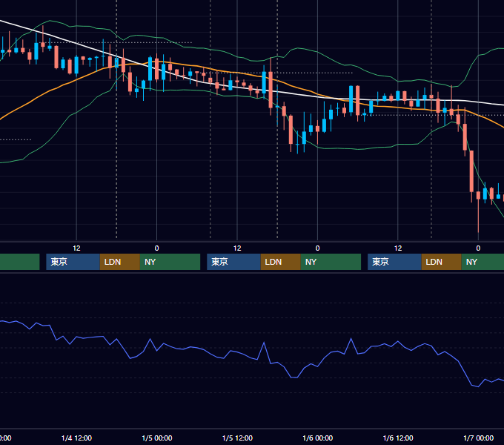Select the LDN session block on 1/6
504x445 pixels.
(x=441, y=262)
